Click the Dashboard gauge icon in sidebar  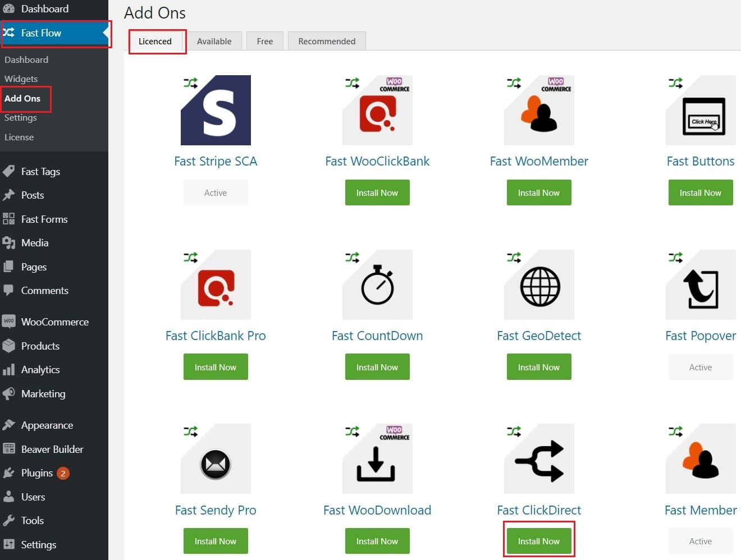8,8
